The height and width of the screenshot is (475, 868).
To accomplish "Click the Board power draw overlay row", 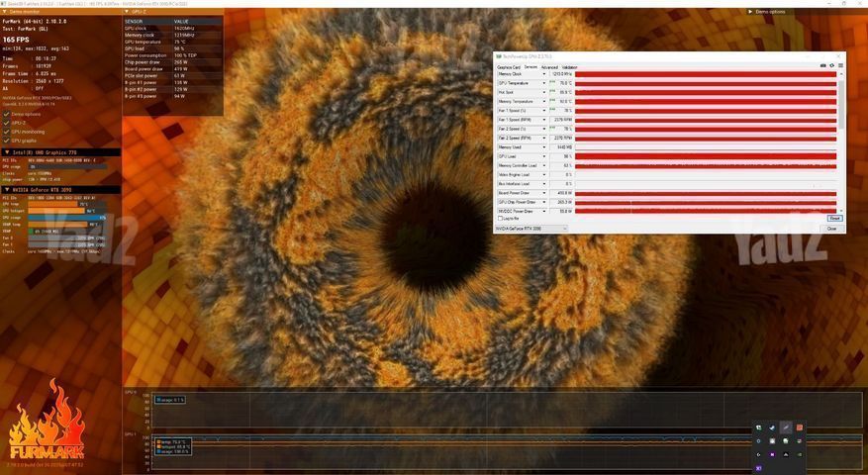I will pos(173,69).
